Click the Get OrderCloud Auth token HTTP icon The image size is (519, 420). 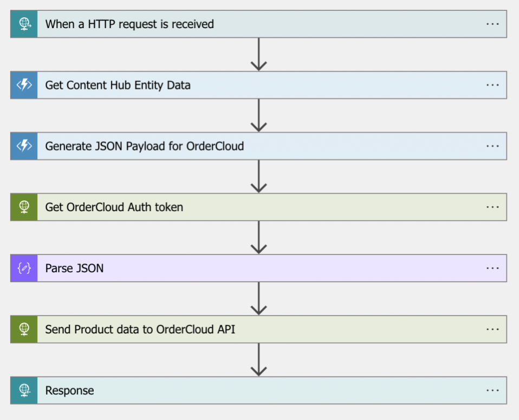click(x=24, y=207)
